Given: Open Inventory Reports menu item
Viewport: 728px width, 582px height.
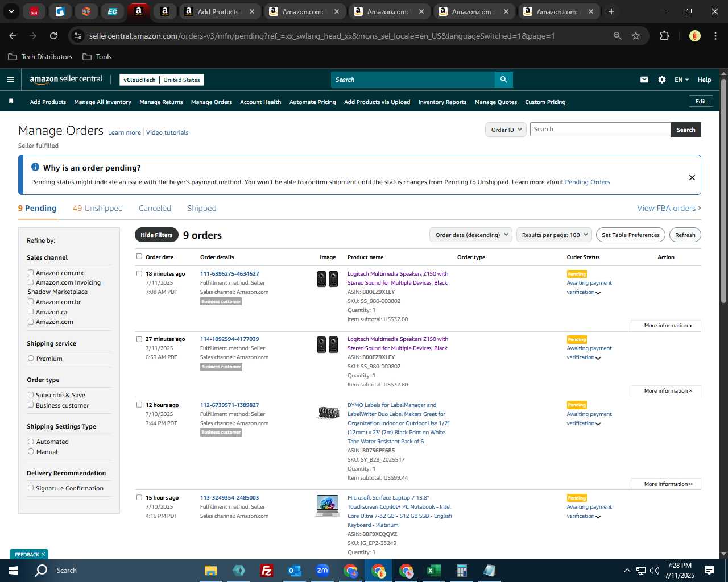Looking at the screenshot, I should pos(442,102).
